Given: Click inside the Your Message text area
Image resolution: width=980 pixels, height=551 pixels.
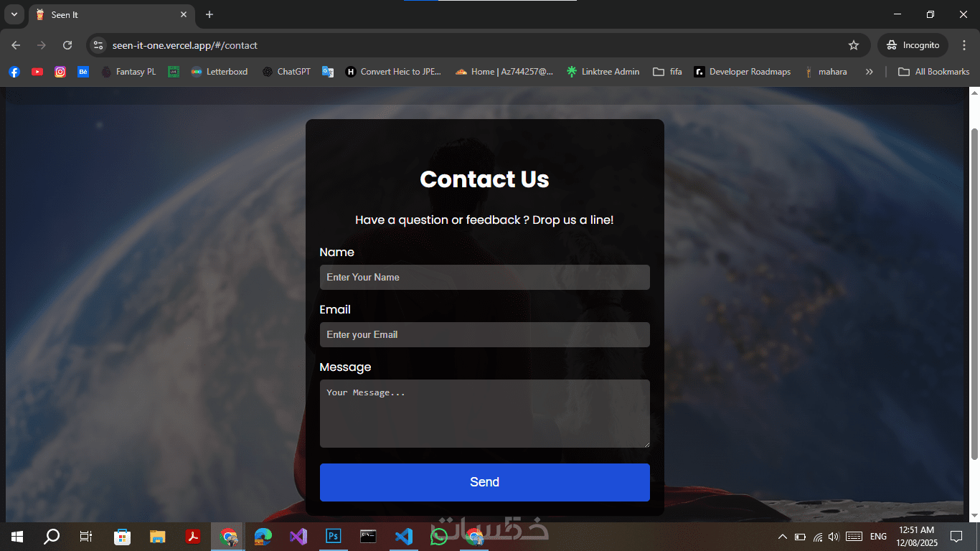Looking at the screenshot, I should [x=485, y=413].
